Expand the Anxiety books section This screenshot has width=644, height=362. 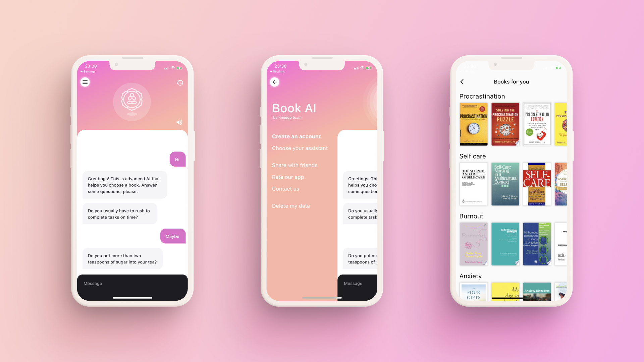click(470, 276)
